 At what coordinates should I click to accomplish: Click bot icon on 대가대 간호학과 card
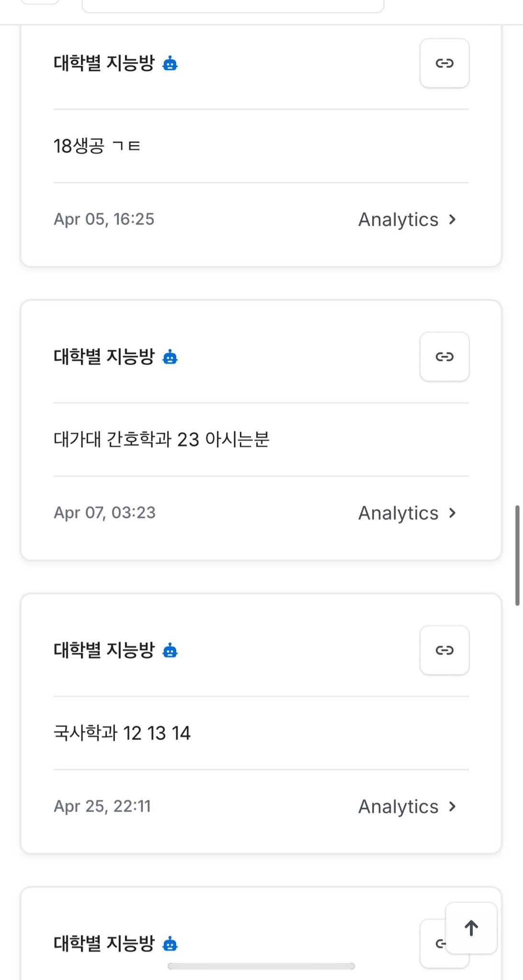point(170,357)
